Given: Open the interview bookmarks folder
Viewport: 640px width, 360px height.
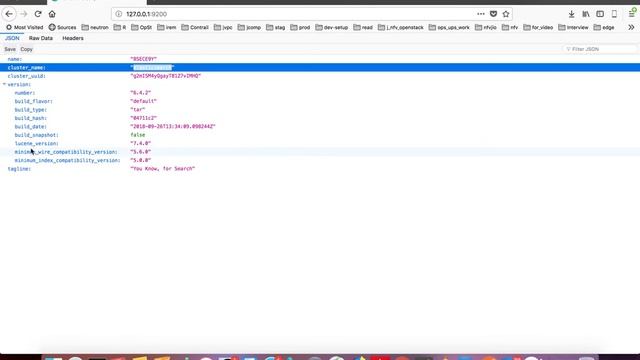Looking at the screenshot, I should (573, 27).
